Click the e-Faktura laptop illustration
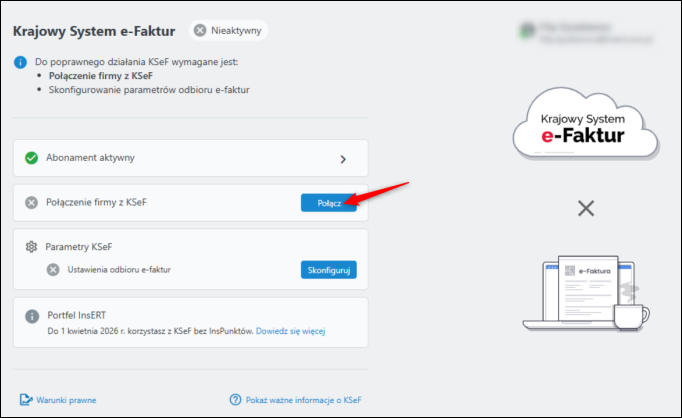This screenshot has height=418, width=682. pos(586,294)
